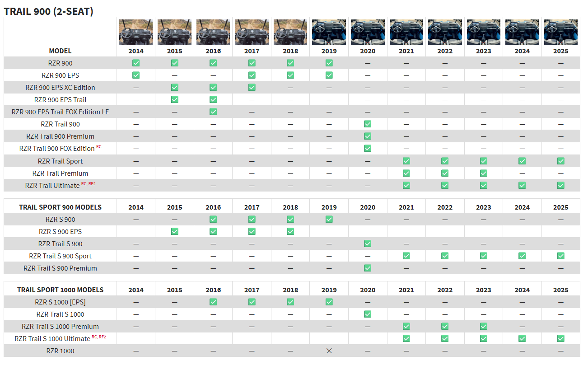
Task: Click the TRAIL SPORT 900 MODELS header
Action: click(60, 207)
